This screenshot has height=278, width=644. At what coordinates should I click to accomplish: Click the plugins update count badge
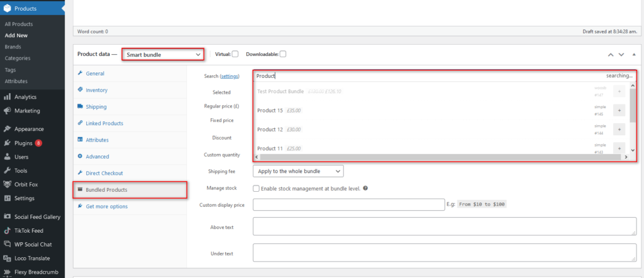click(x=38, y=143)
